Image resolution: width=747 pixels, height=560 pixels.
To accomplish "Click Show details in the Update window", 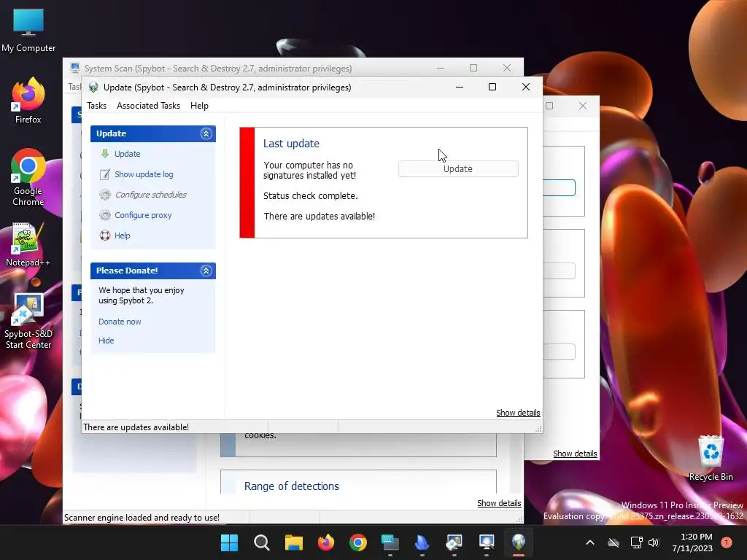I will pos(518,413).
